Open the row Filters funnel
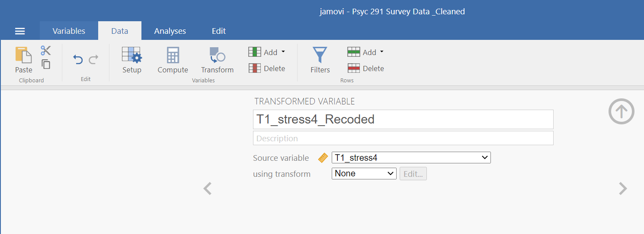This screenshot has height=234, width=644. coord(320,60)
